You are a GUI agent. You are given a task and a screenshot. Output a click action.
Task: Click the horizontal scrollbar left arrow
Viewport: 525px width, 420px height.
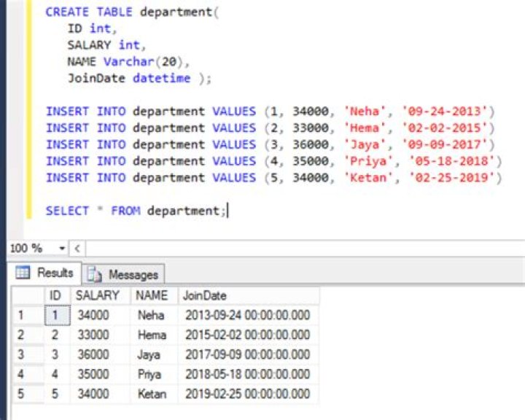pyautogui.click(x=77, y=249)
